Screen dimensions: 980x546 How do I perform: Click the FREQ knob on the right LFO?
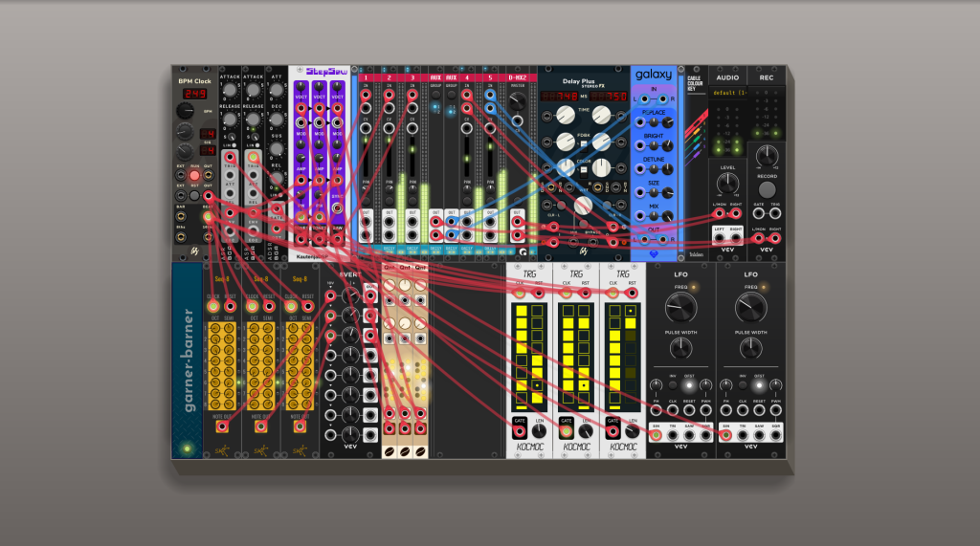750,307
